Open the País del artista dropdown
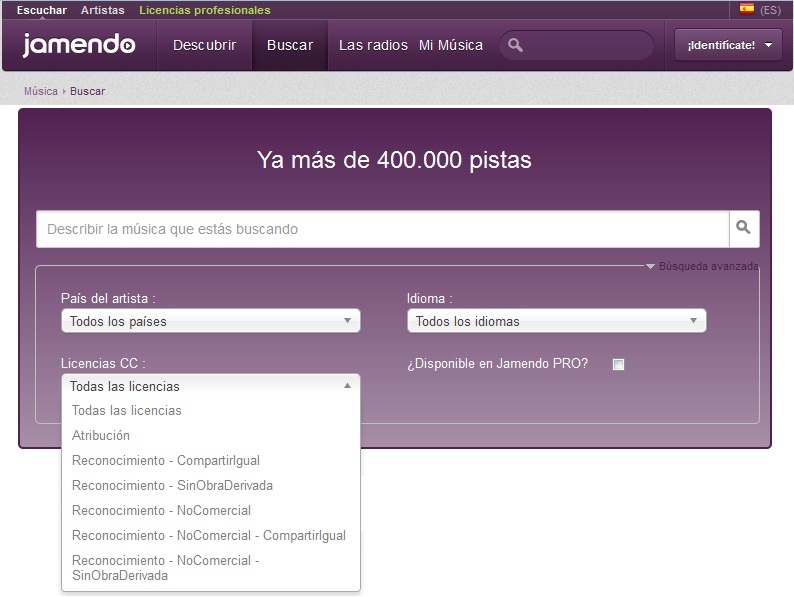Screen dimensions: 794x597 pos(211,321)
